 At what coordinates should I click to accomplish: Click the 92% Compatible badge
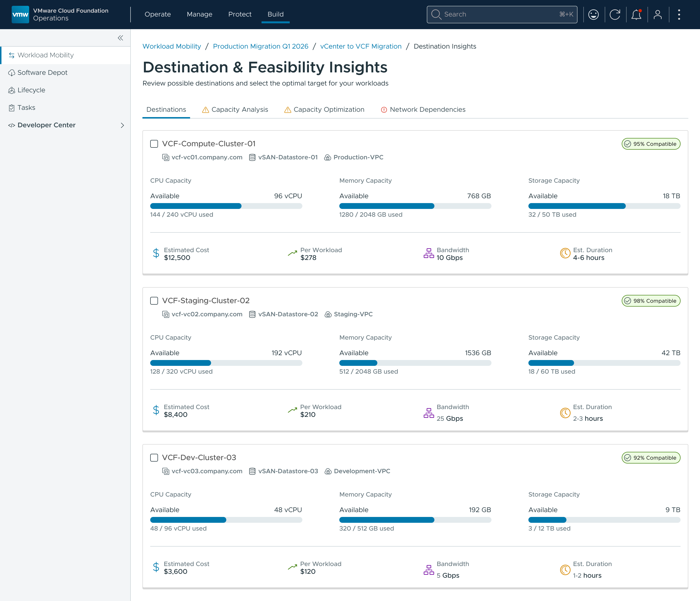(651, 458)
